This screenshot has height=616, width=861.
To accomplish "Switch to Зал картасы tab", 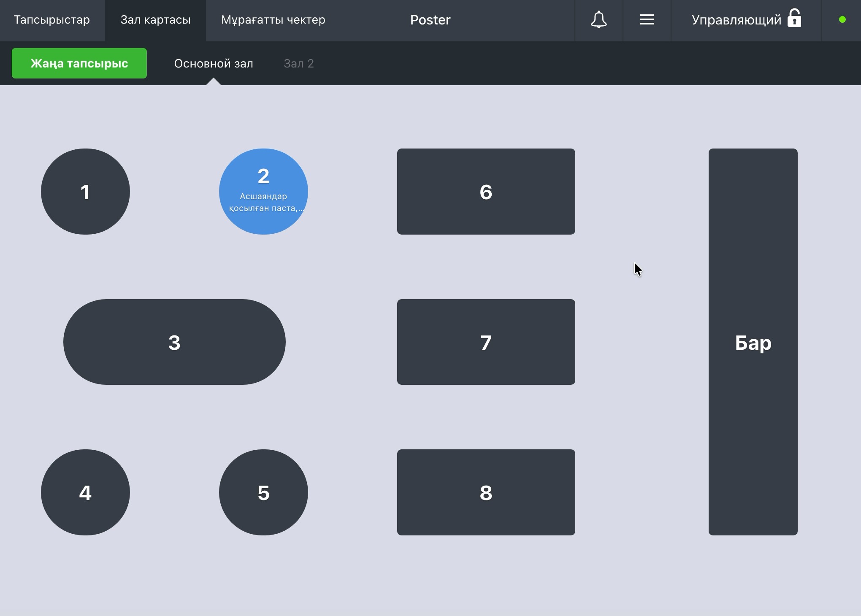I will tap(155, 20).
